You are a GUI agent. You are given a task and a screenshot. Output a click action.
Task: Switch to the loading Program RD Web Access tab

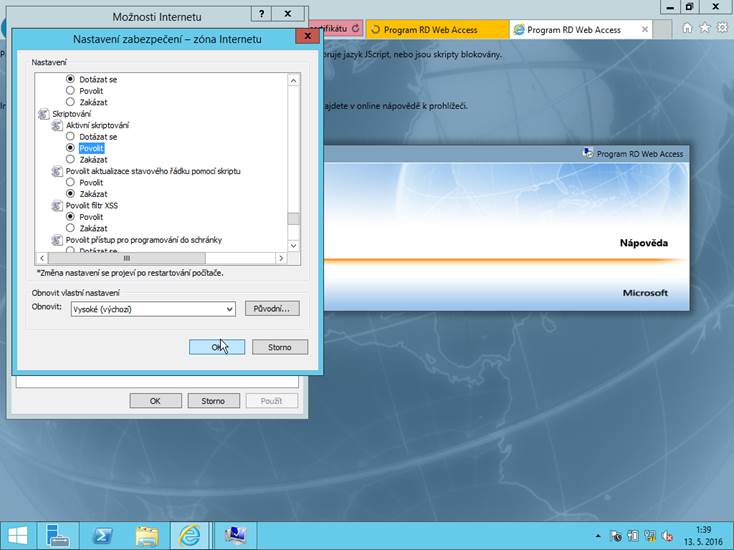click(x=437, y=29)
